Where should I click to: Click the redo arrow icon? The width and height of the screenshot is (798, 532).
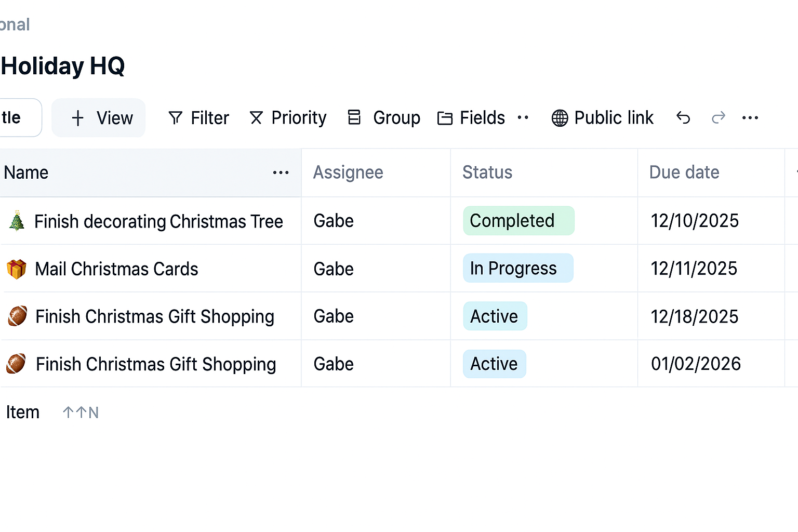(x=718, y=118)
